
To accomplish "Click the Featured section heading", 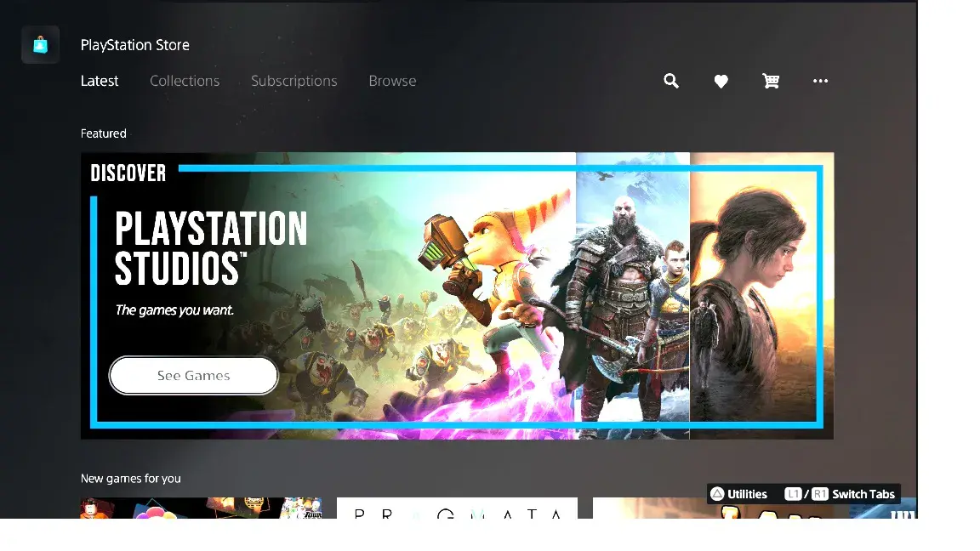I will [x=104, y=133].
